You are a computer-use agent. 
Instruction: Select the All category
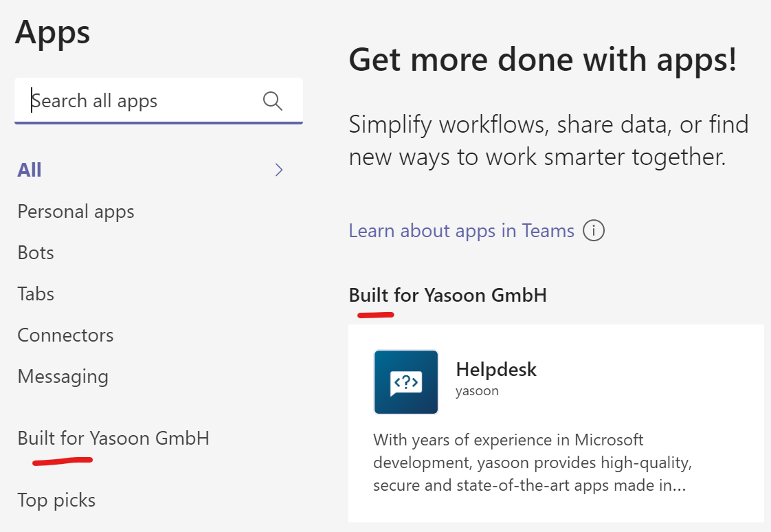[x=30, y=170]
